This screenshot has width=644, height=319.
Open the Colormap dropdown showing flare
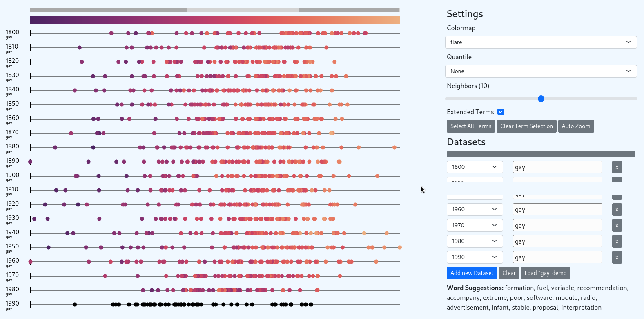pyautogui.click(x=541, y=42)
